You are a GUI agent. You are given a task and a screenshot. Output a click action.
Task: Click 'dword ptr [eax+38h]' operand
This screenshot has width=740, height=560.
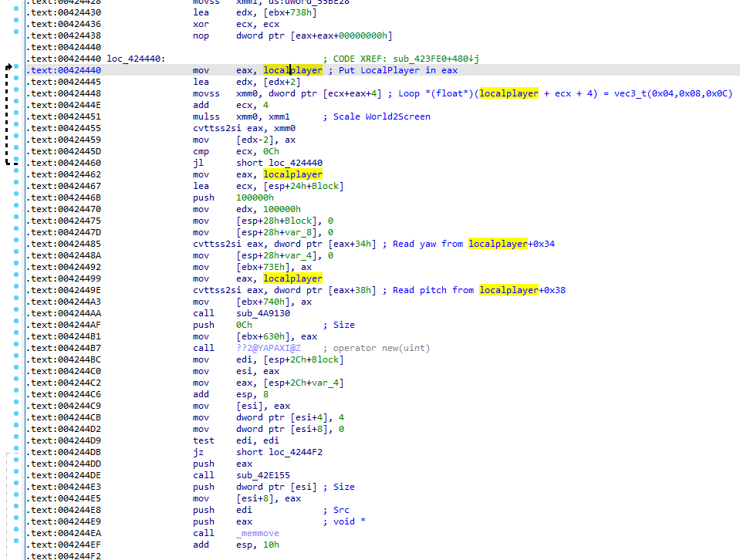pos(325,290)
